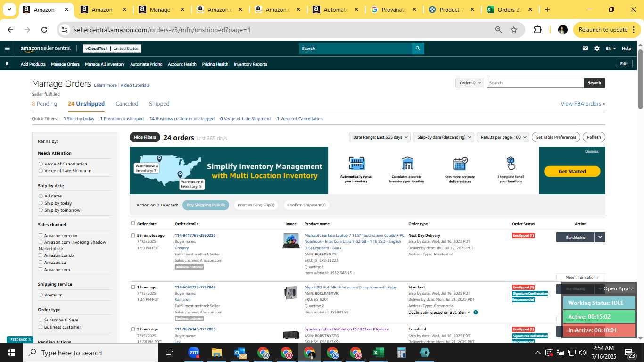The width and height of the screenshot is (644, 362).
Task: Select the All dates radio button
Action: tap(41, 196)
